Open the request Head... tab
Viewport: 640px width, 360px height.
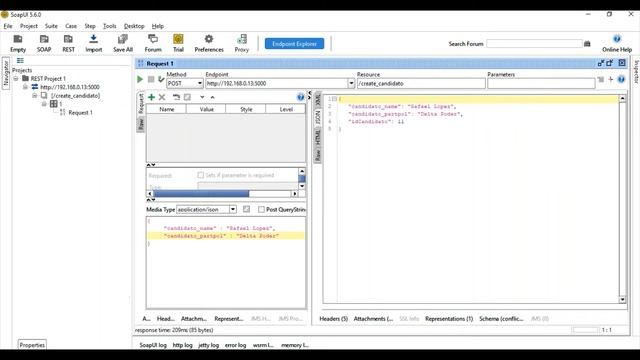pos(165,318)
